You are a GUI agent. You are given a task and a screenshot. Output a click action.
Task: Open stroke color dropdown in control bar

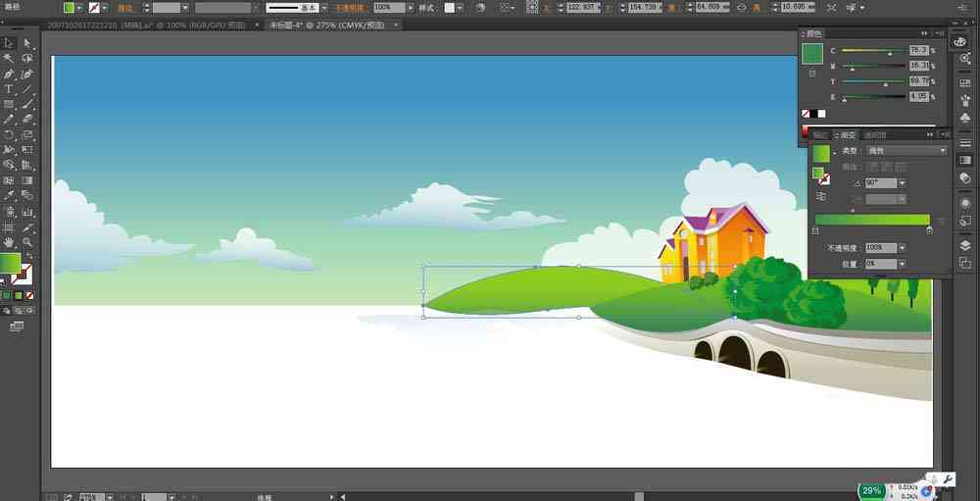(105, 8)
